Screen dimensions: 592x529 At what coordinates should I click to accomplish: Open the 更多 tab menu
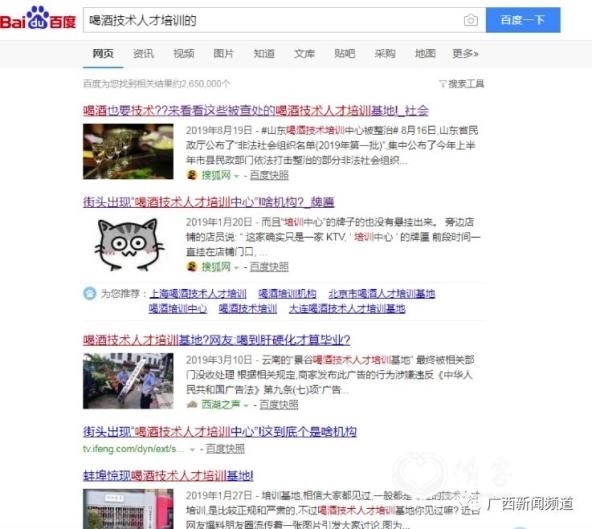click(465, 54)
